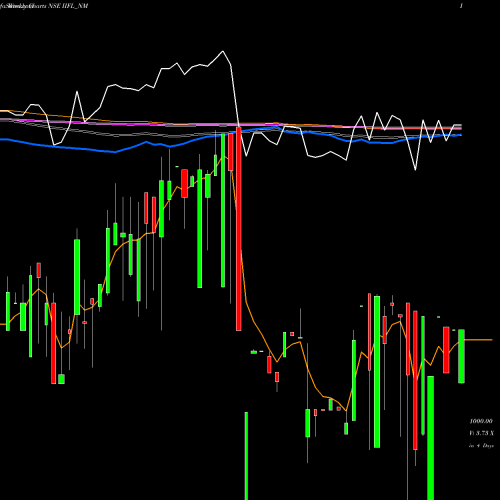The width and height of the screenshot is (500, 500).
Task: Click the right end of the blue average line
Action: tap(460, 135)
